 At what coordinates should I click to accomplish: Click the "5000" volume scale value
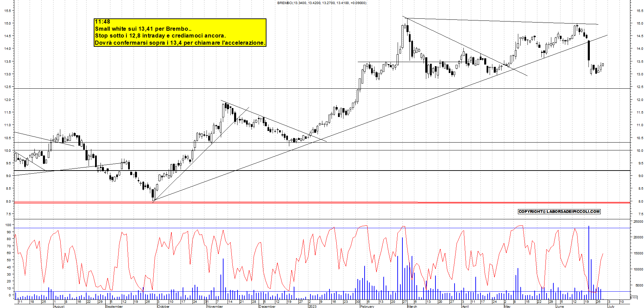point(639,285)
